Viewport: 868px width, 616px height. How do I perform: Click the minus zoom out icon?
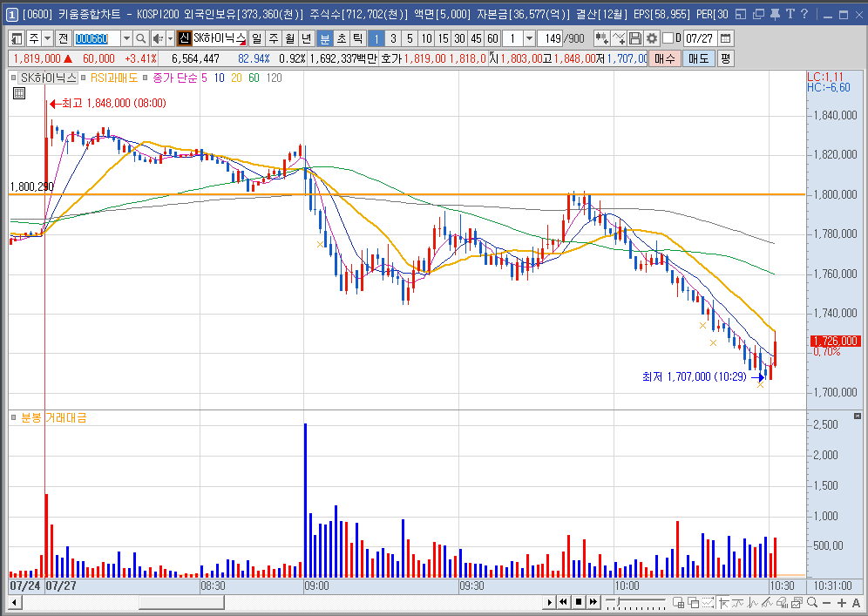coord(827,602)
